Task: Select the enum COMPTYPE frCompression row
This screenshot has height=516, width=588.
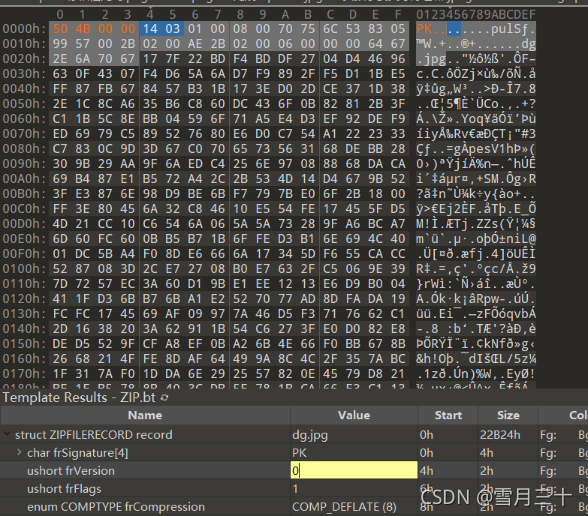Action: tap(116, 507)
